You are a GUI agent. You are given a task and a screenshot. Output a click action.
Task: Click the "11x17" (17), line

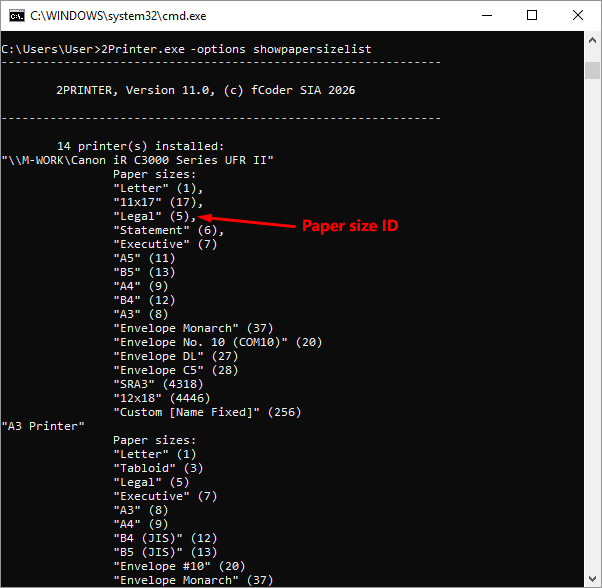(x=158, y=202)
